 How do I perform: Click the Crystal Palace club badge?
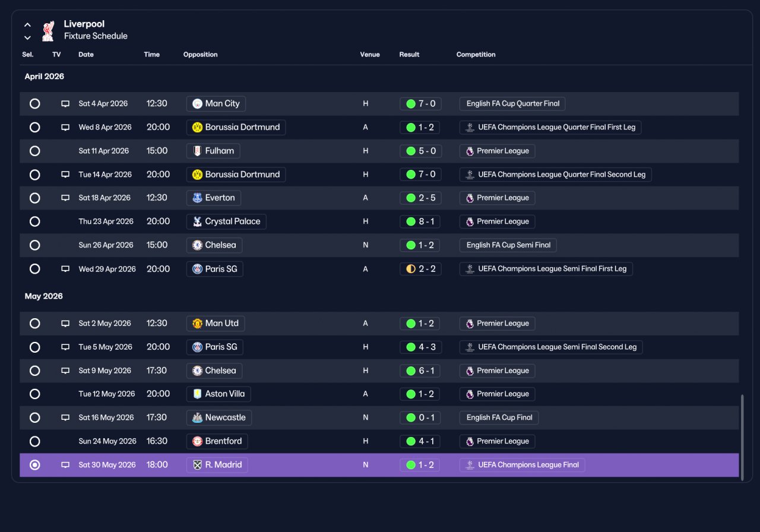[x=198, y=221]
